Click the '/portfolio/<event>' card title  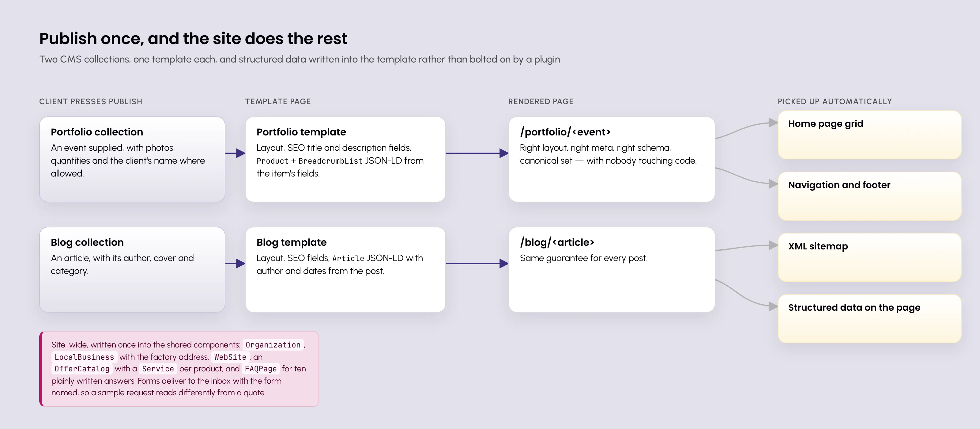point(565,132)
